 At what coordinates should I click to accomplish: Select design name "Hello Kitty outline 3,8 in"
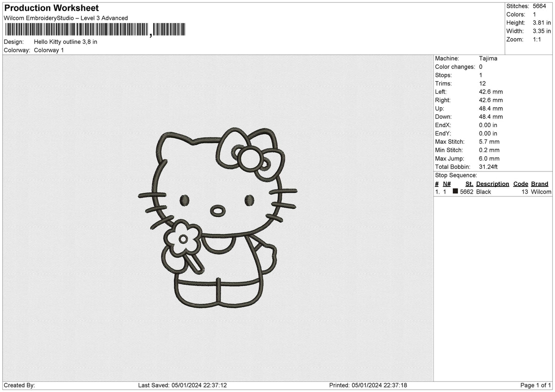pyautogui.click(x=65, y=42)
